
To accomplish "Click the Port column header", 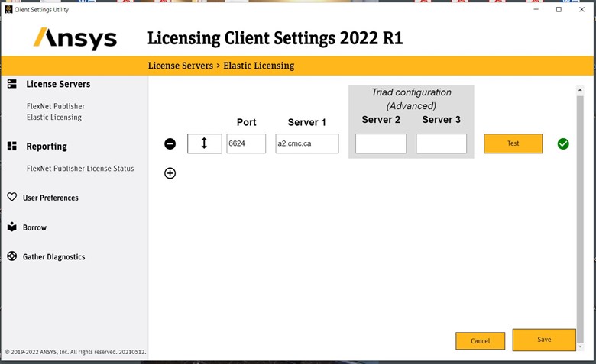I will 246,122.
